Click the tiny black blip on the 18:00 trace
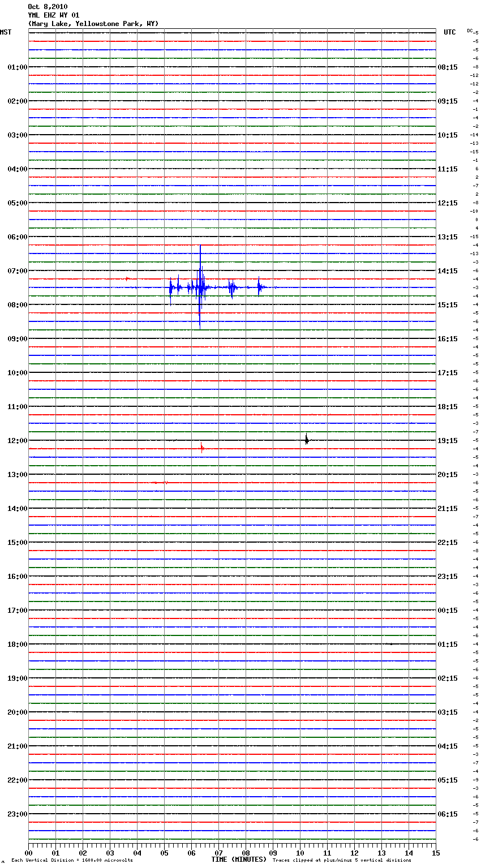 390,644
